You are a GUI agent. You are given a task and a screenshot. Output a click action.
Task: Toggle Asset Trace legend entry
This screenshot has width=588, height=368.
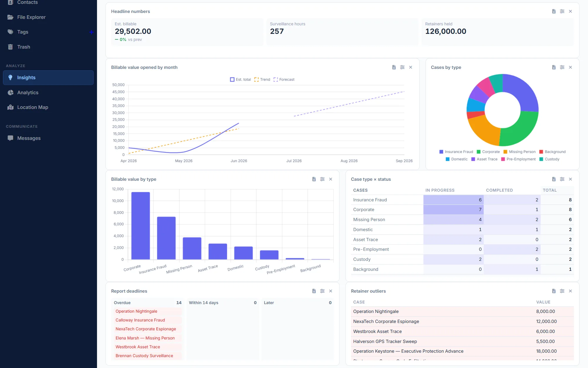(485, 159)
